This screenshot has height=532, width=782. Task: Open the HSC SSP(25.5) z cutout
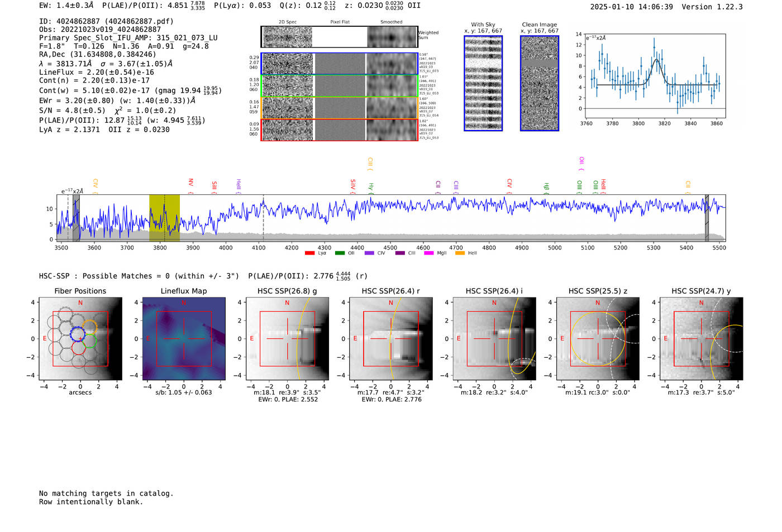(x=598, y=338)
